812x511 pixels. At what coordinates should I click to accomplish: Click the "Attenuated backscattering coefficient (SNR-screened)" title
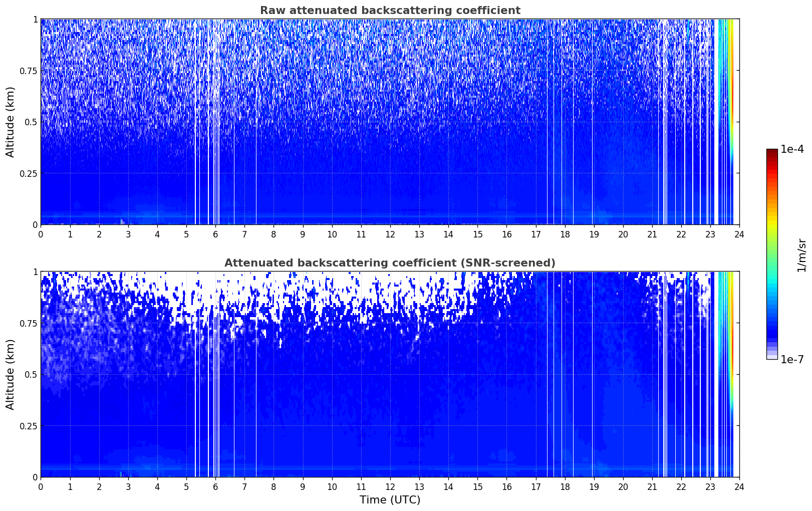point(390,263)
